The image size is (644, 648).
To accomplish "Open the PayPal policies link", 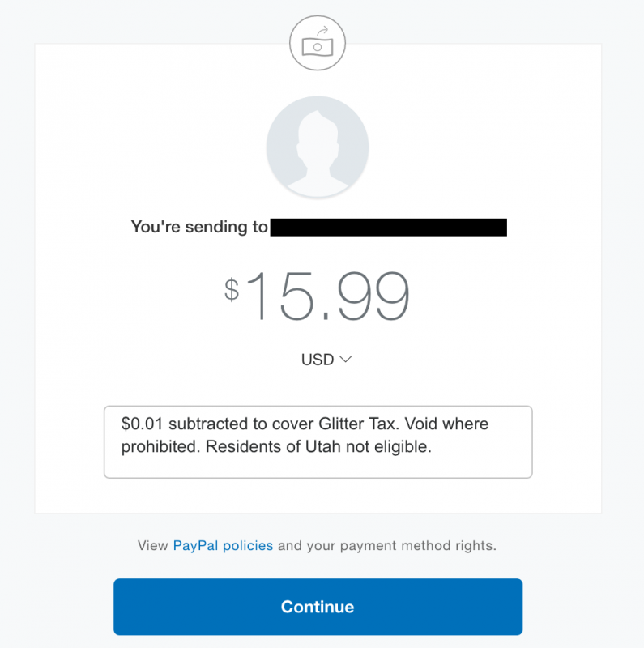I will pyautogui.click(x=222, y=545).
